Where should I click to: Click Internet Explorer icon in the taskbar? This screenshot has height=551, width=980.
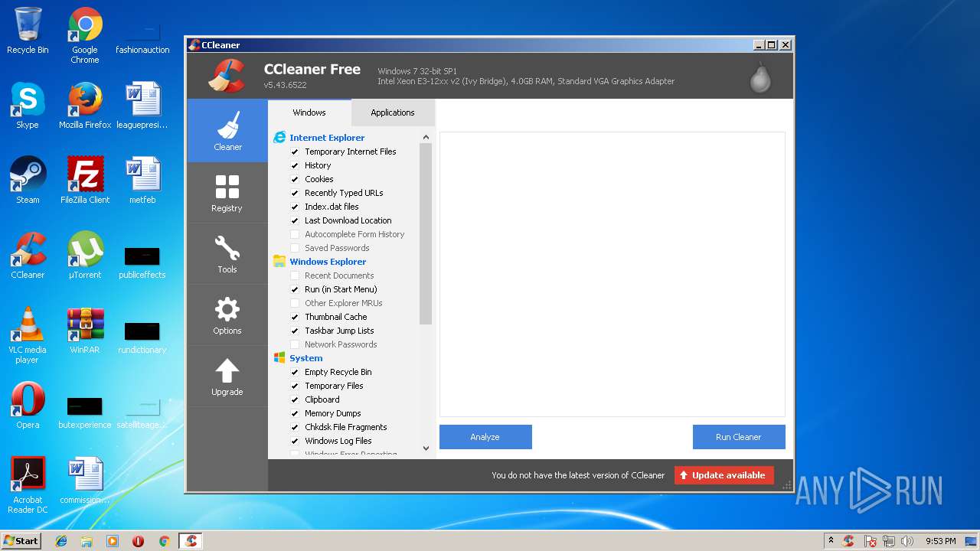tap(61, 541)
